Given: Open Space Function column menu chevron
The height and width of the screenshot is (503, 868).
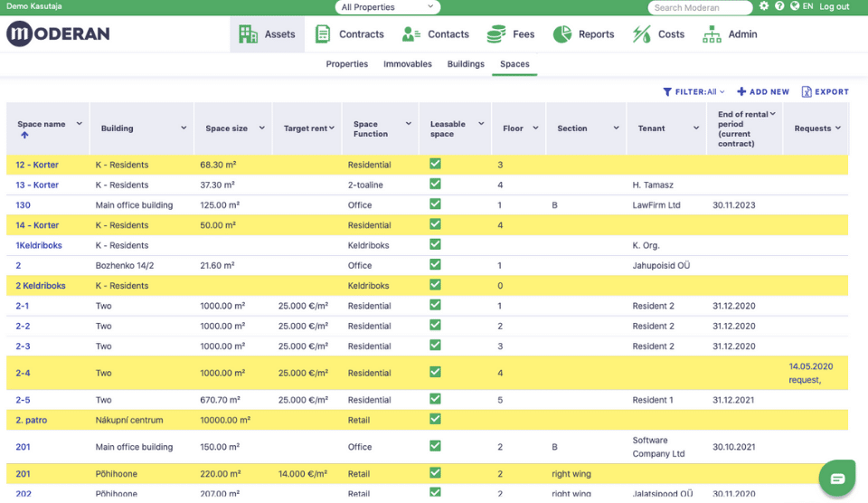Looking at the screenshot, I should point(409,124).
